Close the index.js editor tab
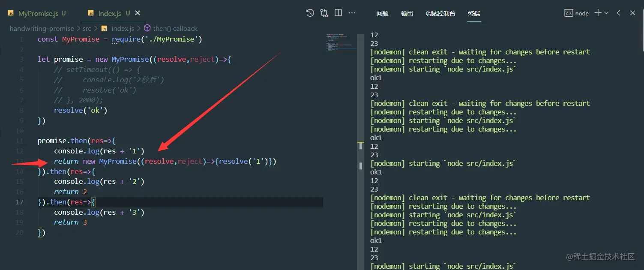Image resolution: width=644 pixels, height=270 pixels. [x=138, y=13]
